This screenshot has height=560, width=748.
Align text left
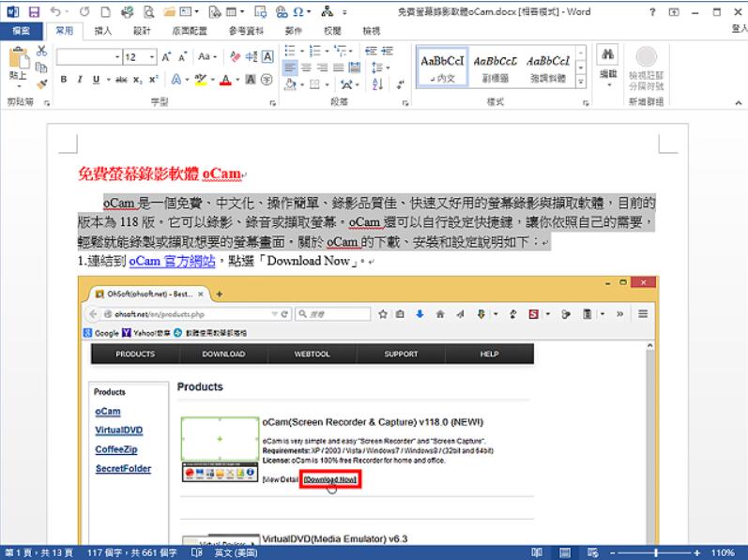290,68
